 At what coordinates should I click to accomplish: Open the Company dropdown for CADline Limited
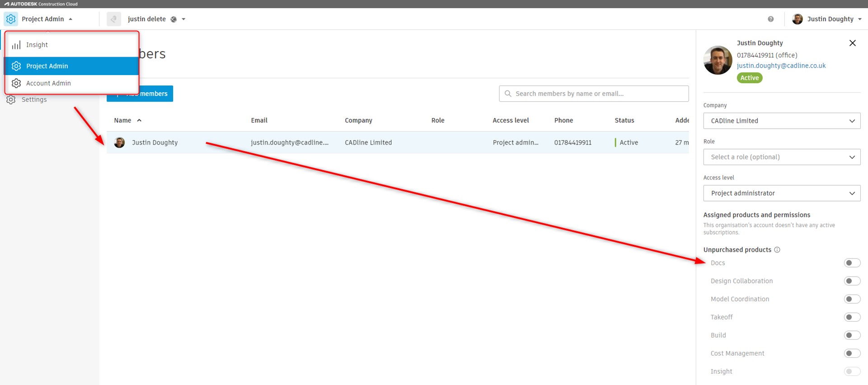click(781, 121)
